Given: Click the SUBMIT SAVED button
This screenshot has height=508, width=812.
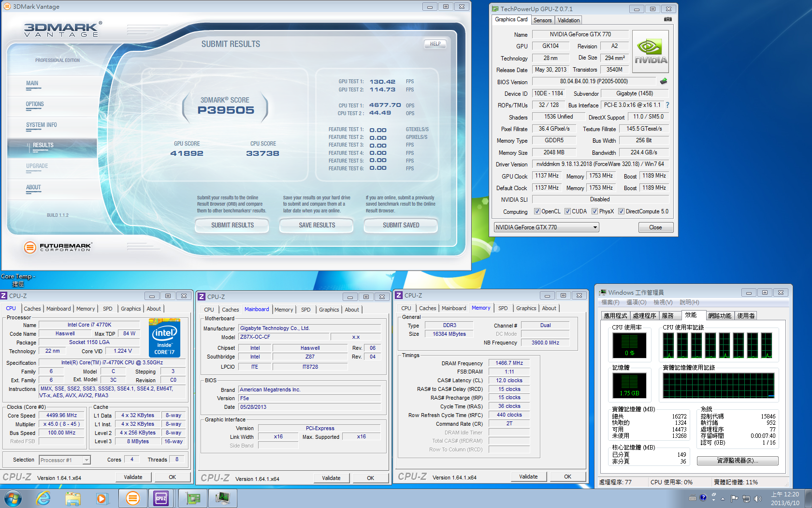Looking at the screenshot, I should pos(401,225).
